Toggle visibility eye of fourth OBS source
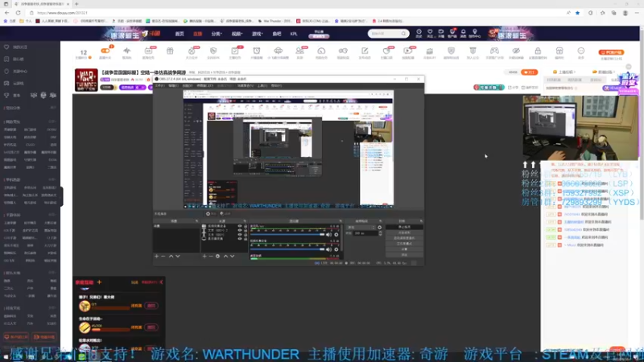 (x=240, y=238)
